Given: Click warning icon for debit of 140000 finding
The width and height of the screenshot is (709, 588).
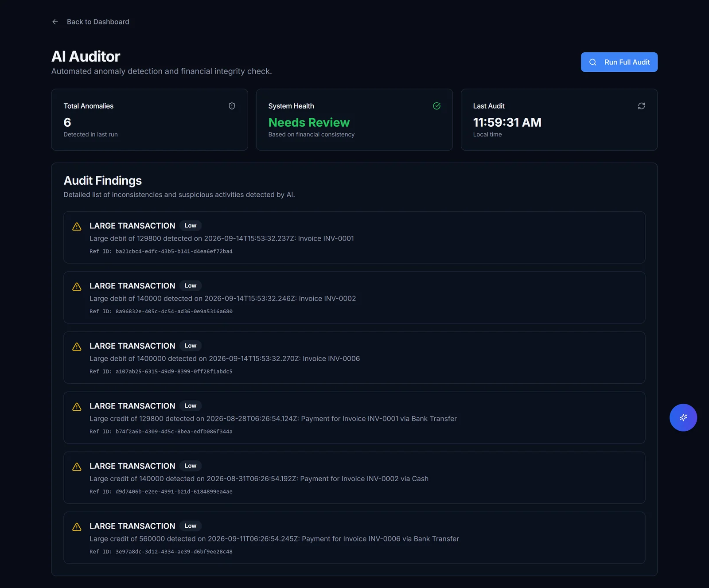Looking at the screenshot, I should [77, 287].
